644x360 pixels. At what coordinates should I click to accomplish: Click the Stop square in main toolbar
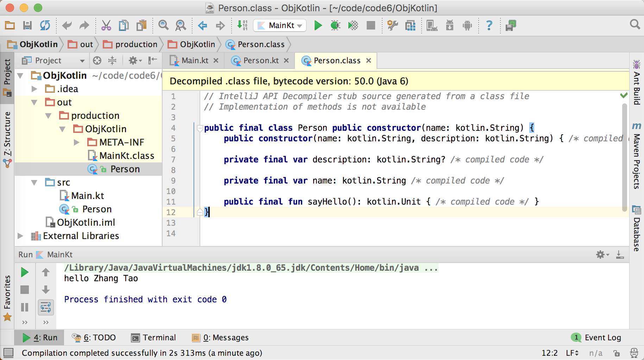pos(371,25)
